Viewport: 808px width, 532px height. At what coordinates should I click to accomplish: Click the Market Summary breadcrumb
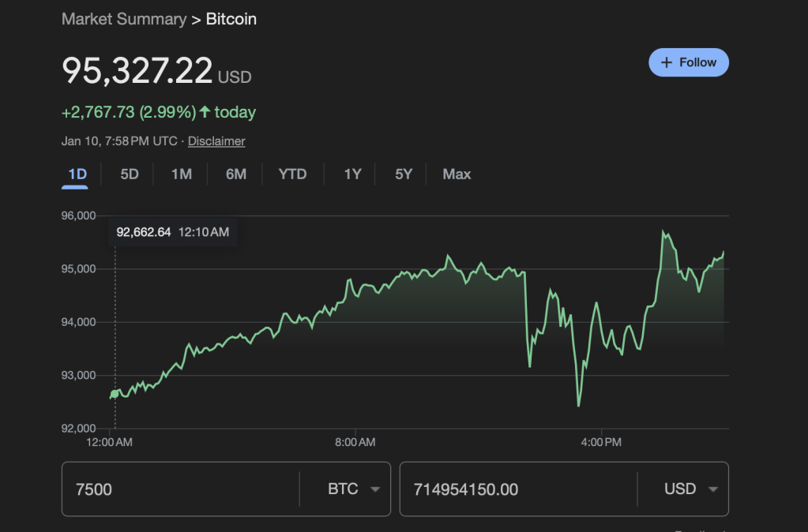click(x=124, y=19)
